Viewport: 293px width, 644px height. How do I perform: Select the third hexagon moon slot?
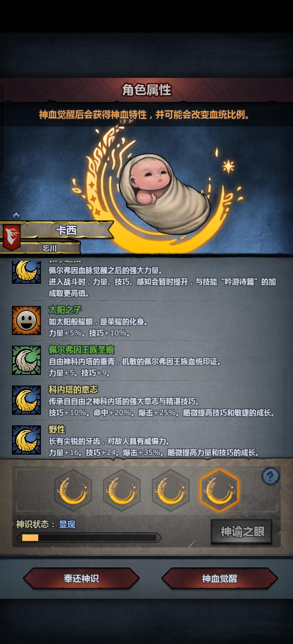tap(171, 490)
